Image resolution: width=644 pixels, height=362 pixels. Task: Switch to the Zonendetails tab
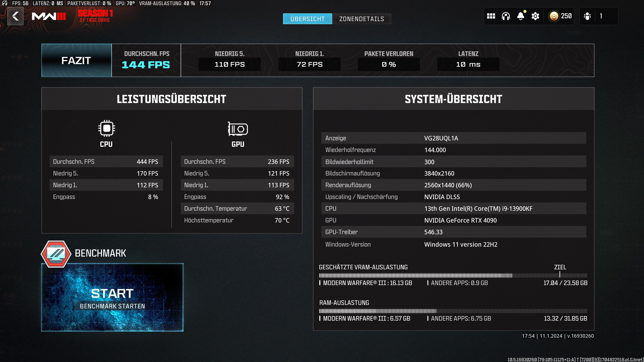362,19
